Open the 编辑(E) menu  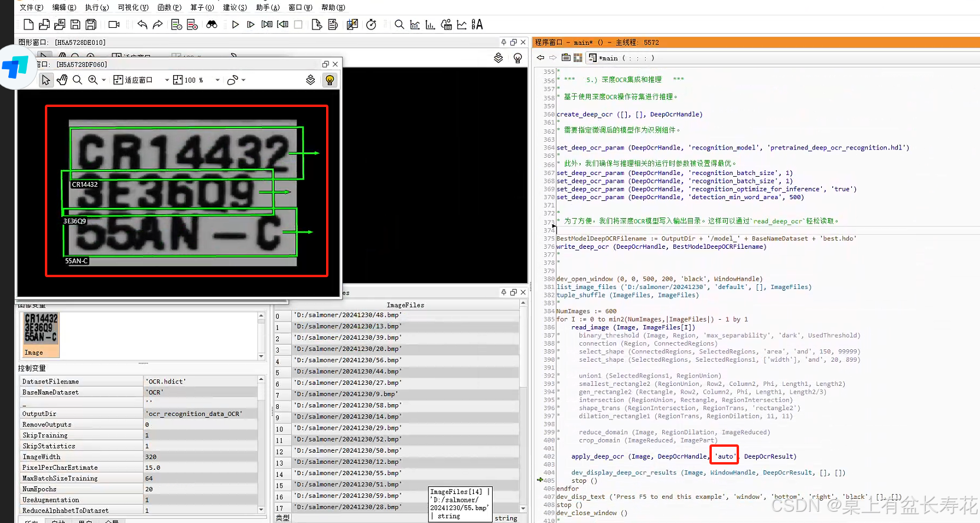64,8
